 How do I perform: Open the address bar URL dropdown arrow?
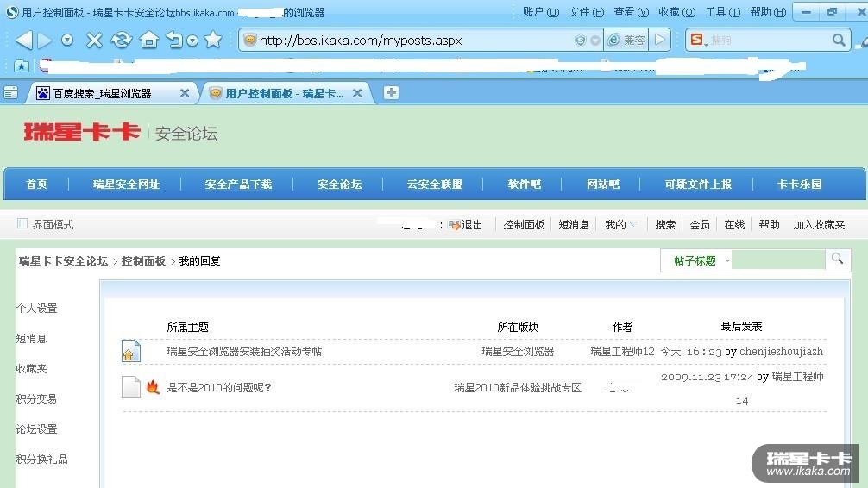(x=595, y=41)
